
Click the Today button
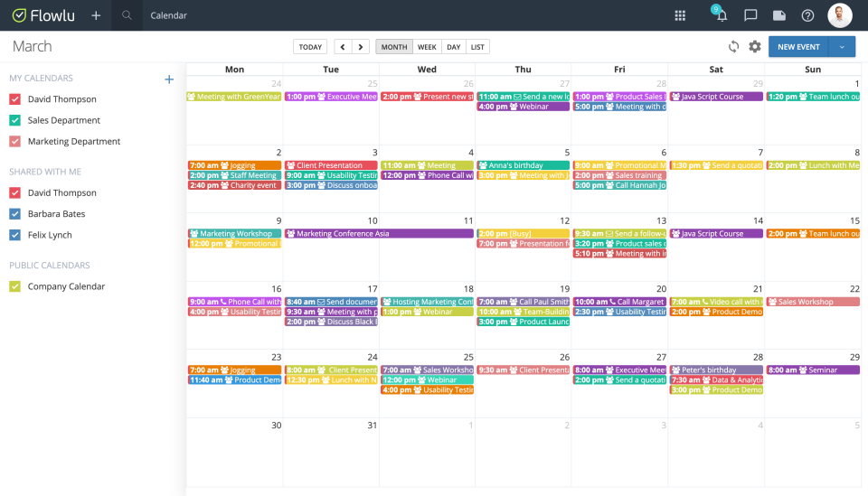(310, 47)
